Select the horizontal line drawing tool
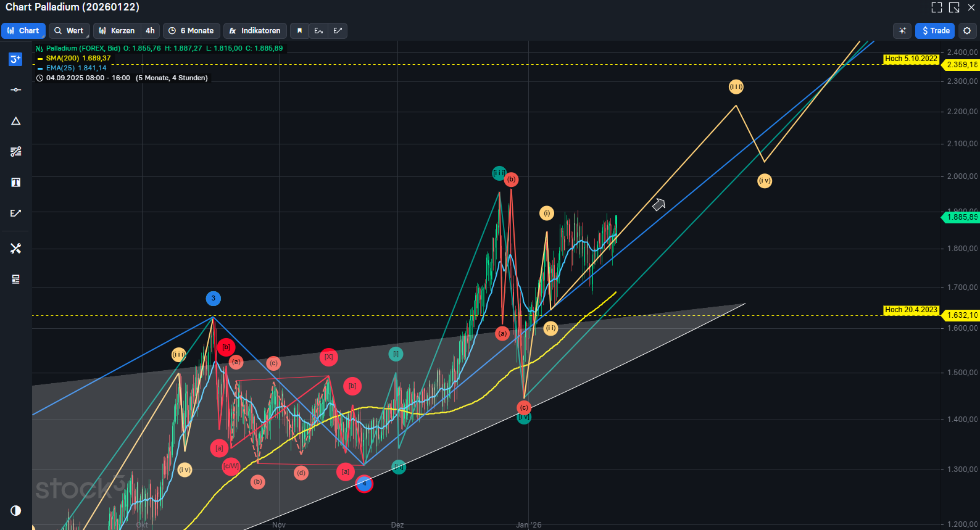 [x=15, y=90]
